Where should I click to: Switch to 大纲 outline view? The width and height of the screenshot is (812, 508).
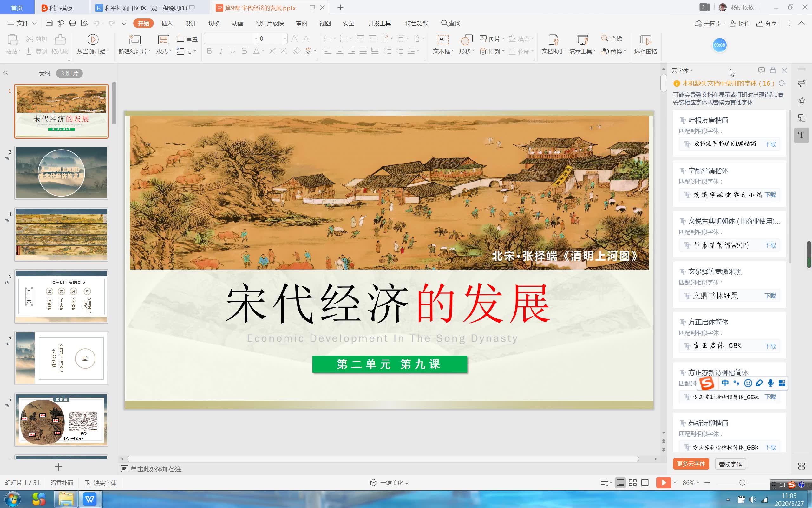point(44,73)
